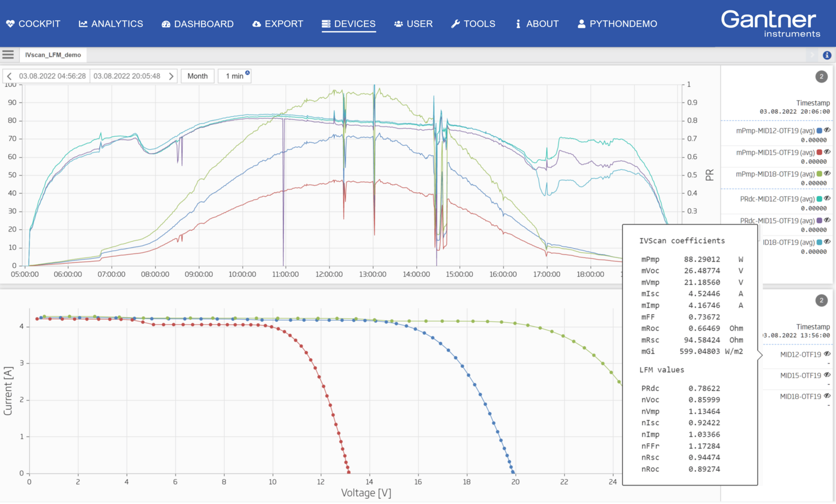The image size is (836, 504).
Task: Edit the start date 03.08.2022 04:56:28
Action: [x=52, y=76]
